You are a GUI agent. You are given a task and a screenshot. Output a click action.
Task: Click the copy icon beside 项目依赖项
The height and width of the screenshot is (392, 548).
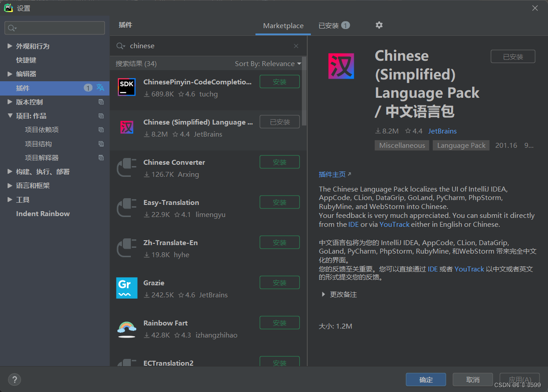pos(101,130)
